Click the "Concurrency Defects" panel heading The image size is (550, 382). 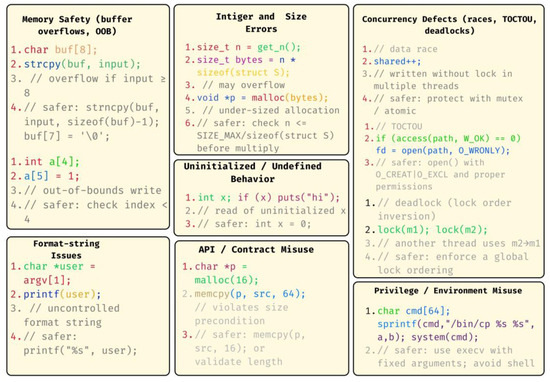click(449, 25)
